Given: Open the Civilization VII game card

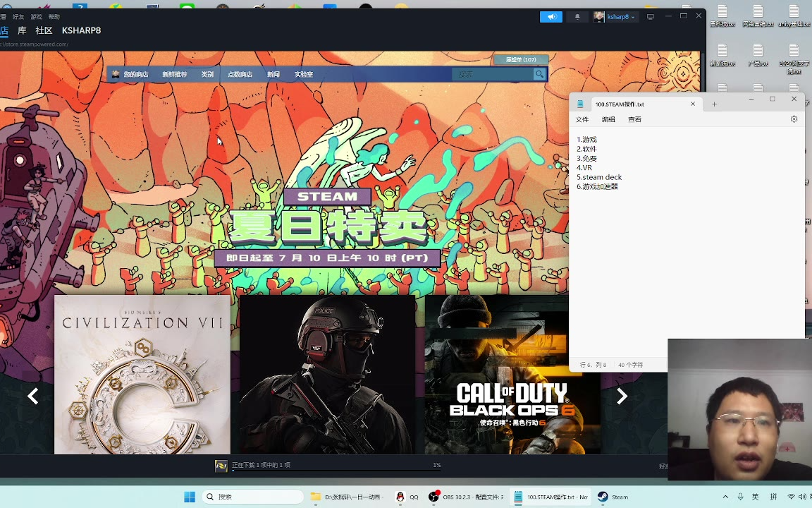Looking at the screenshot, I should click(142, 375).
